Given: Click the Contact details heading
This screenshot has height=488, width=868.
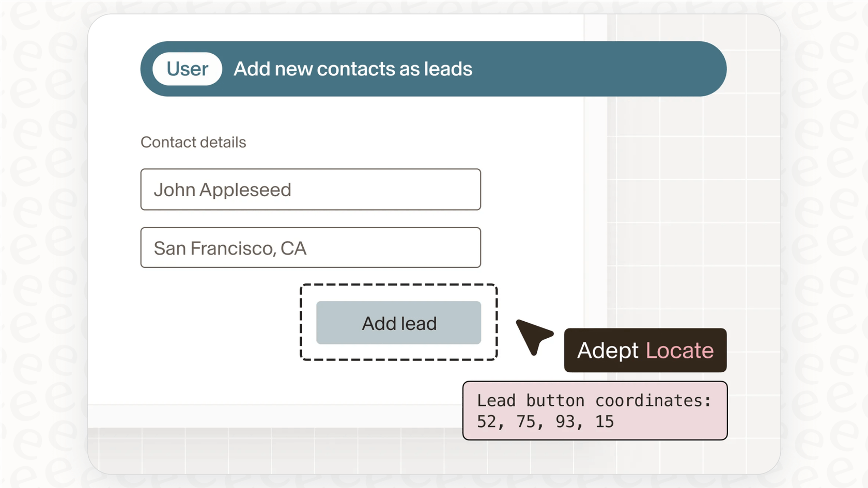Looking at the screenshot, I should pyautogui.click(x=193, y=142).
